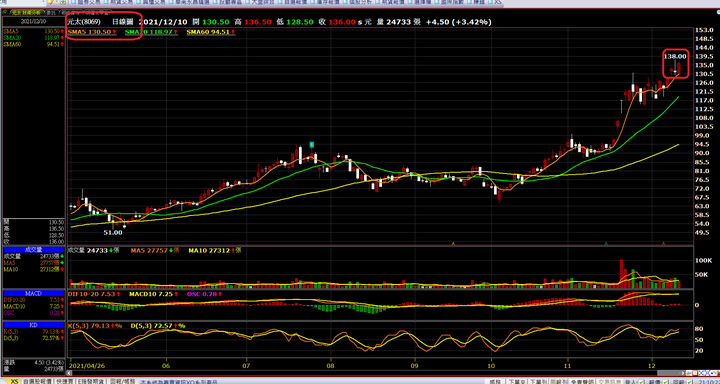Screen dimensions: 720x384
Task: Click the round icon left of the first chart tab
Action: [6, 12]
